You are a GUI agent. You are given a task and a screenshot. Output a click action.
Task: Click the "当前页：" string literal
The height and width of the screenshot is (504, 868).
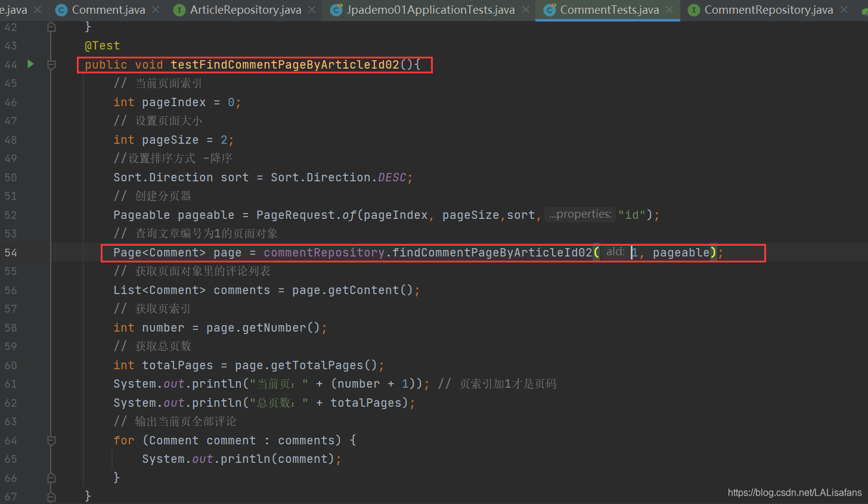click(279, 384)
